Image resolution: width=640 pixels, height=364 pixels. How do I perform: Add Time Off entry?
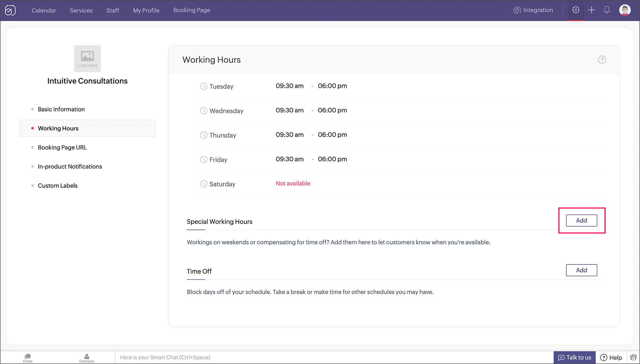(x=581, y=270)
